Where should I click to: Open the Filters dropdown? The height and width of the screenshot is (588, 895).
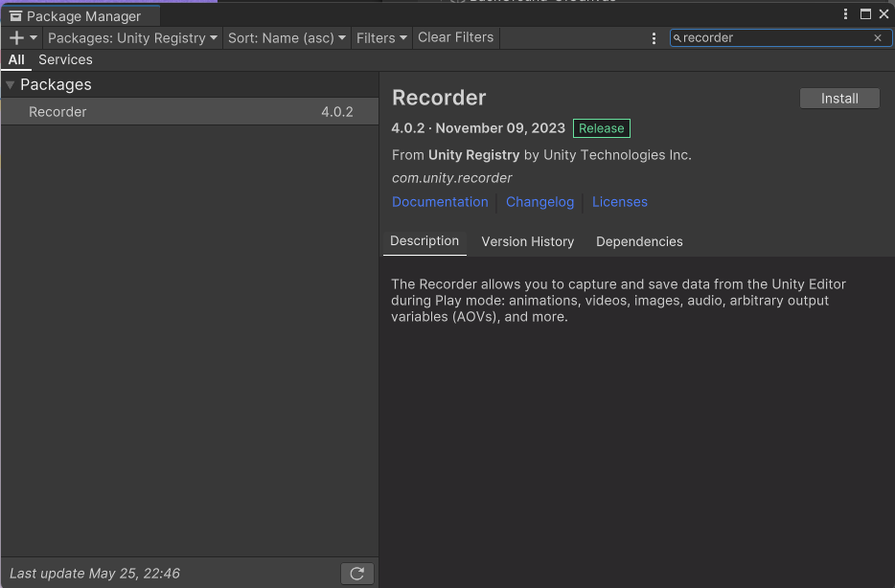[381, 38]
